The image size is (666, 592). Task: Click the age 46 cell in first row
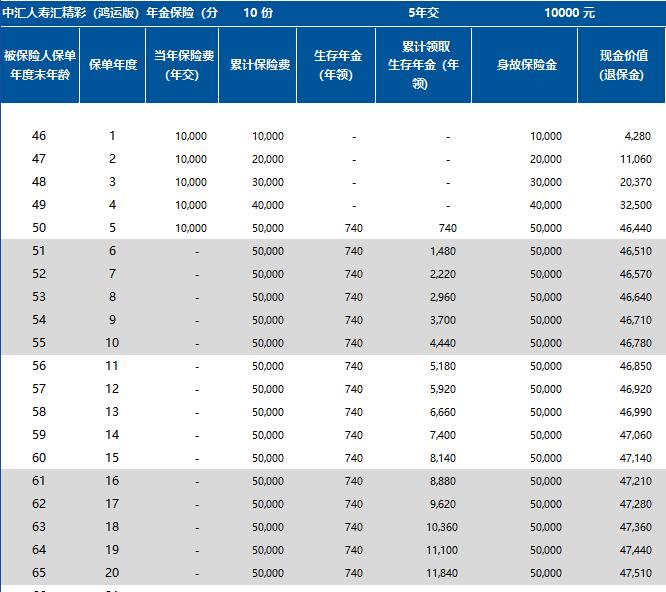tap(39, 136)
